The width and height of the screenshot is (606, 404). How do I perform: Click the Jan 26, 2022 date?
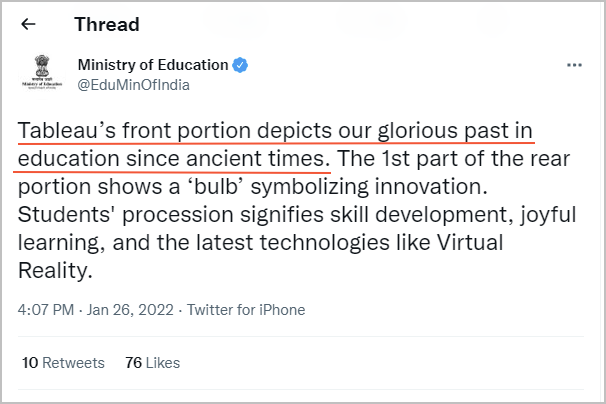[x=130, y=310]
